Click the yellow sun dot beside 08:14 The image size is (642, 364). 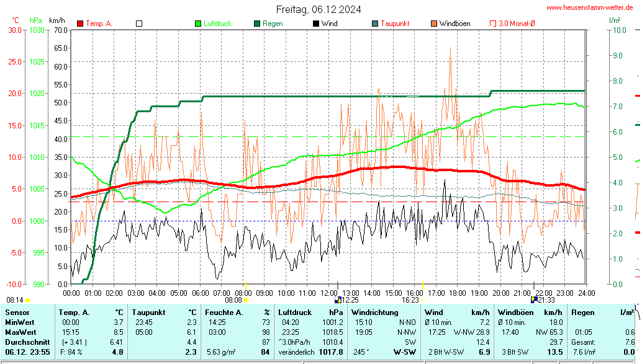pyautogui.click(x=27, y=300)
